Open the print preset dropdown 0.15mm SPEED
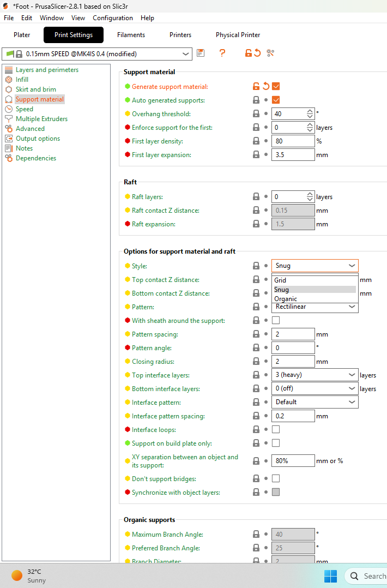387x588 pixels. click(97, 53)
